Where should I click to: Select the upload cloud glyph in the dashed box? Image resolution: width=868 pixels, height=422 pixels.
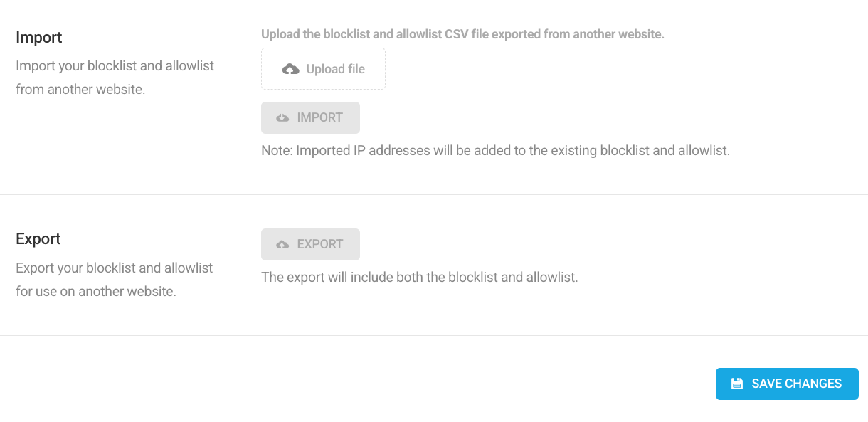click(x=290, y=68)
